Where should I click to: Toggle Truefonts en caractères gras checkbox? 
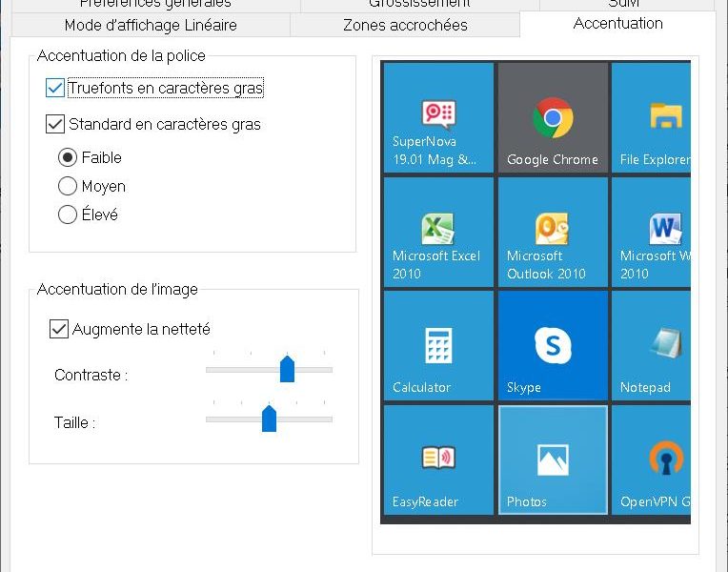point(55,88)
